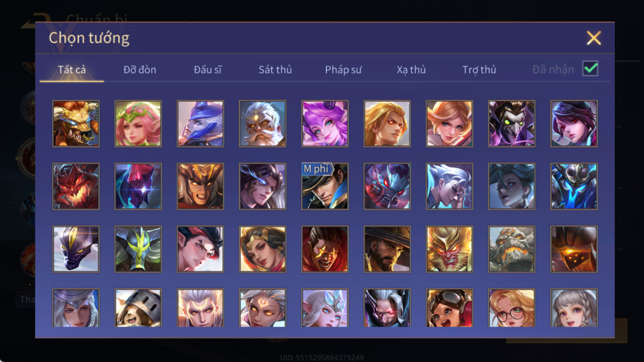Close the 'Chọn tướng' dialog
Viewport: 644px width, 362px height.
pyautogui.click(x=594, y=38)
